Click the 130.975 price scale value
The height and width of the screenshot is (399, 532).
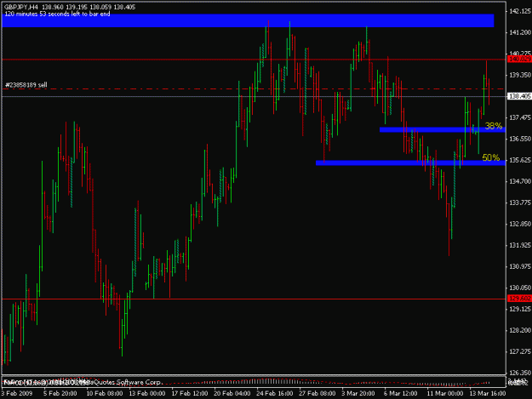coord(520,266)
